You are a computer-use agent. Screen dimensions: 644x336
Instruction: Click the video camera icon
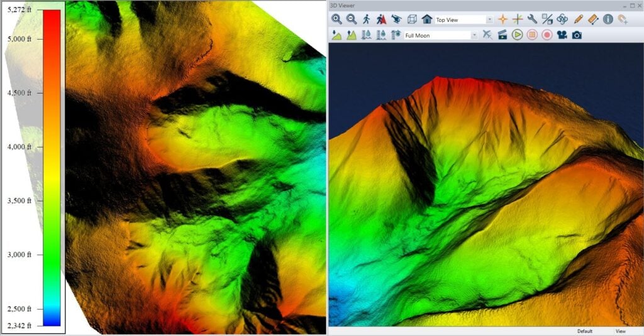pyautogui.click(x=562, y=35)
